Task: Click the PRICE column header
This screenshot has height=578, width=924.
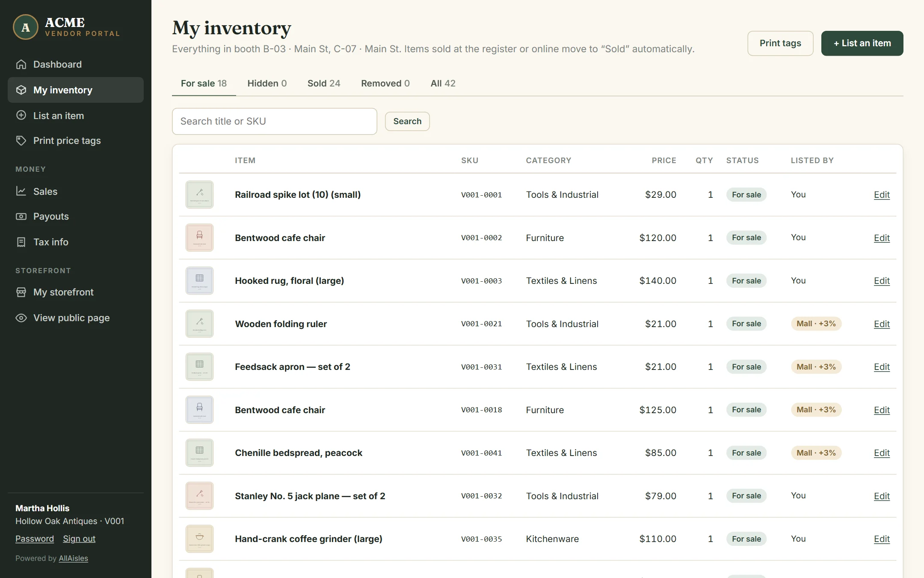Action: click(664, 160)
